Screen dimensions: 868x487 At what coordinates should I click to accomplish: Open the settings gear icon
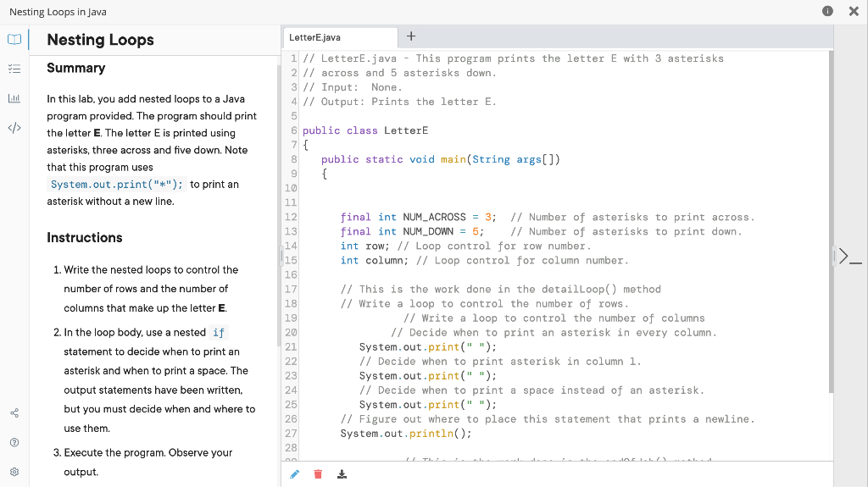tap(14, 472)
